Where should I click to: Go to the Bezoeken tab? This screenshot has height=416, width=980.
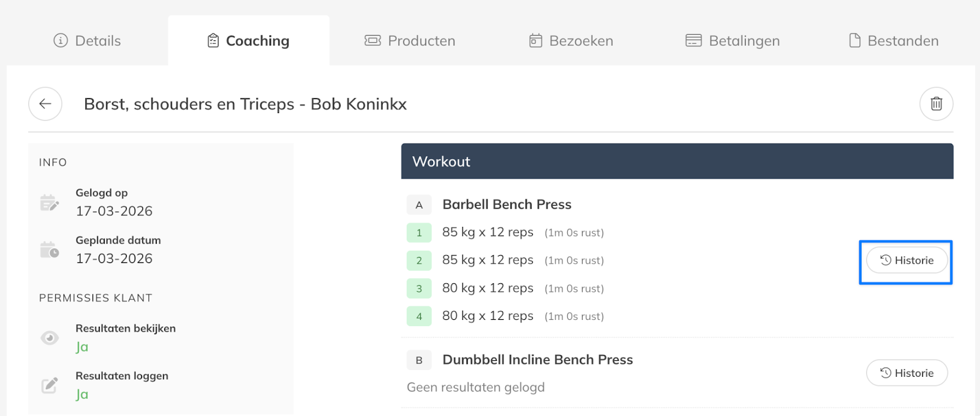(571, 41)
